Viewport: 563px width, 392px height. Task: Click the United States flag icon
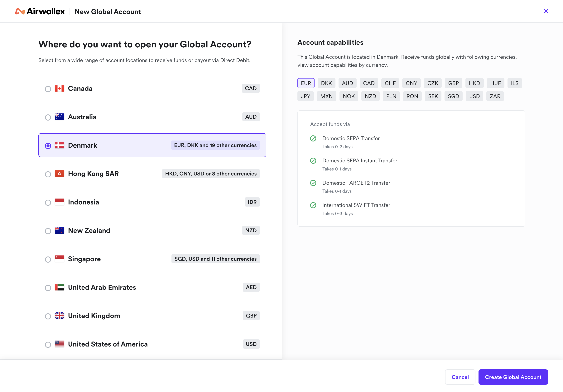(x=59, y=344)
